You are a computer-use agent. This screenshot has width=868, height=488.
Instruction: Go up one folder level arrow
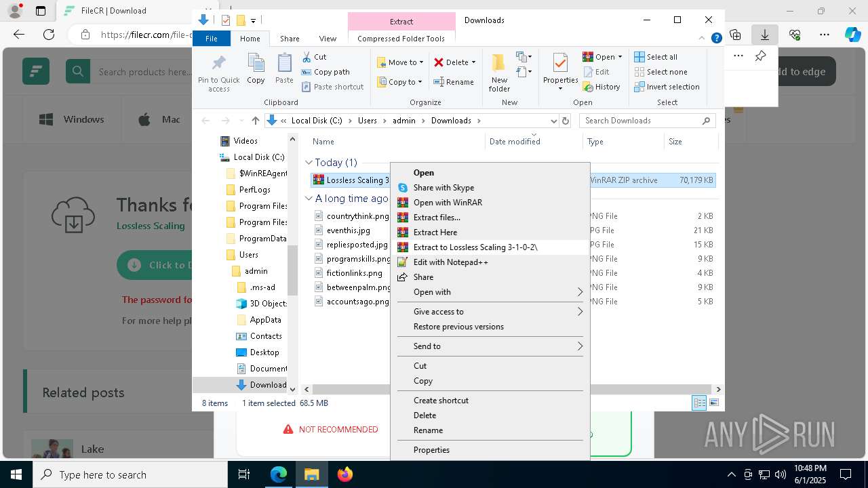click(255, 121)
